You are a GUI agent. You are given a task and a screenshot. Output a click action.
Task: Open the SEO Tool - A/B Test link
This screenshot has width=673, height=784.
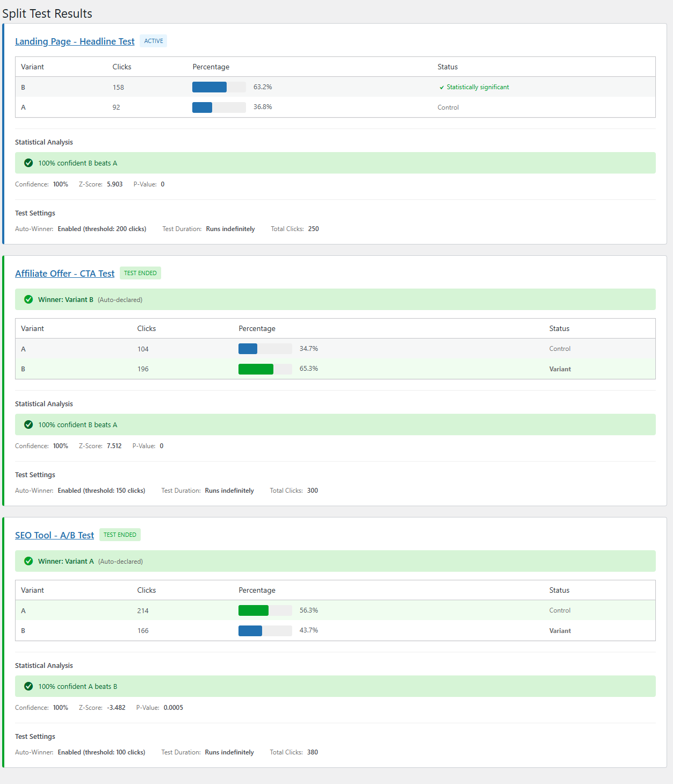54,535
